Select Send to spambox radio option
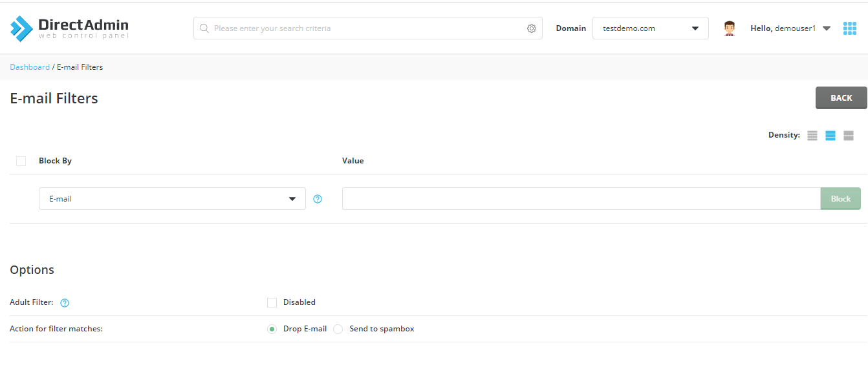This screenshot has height=385, width=868. point(338,329)
